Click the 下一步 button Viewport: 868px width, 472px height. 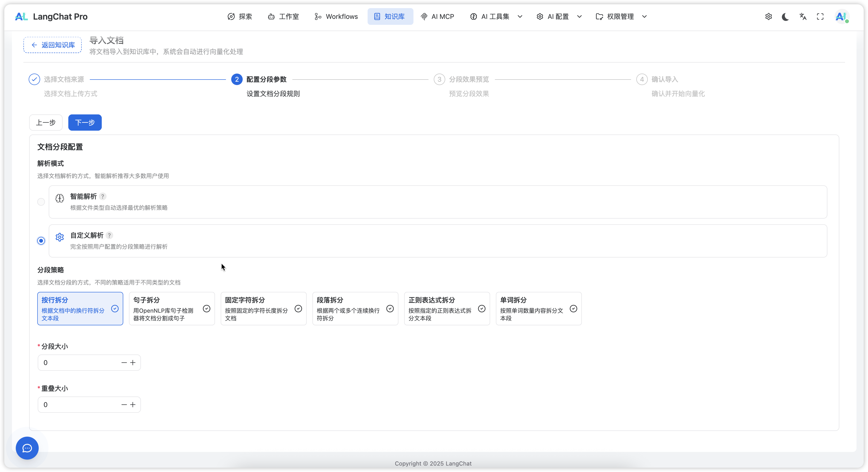click(85, 122)
